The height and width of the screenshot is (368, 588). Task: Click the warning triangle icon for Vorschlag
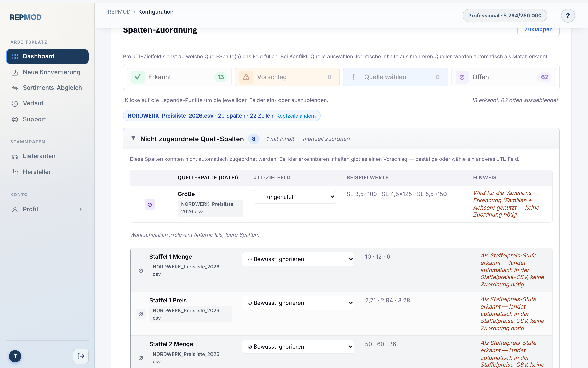(246, 77)
